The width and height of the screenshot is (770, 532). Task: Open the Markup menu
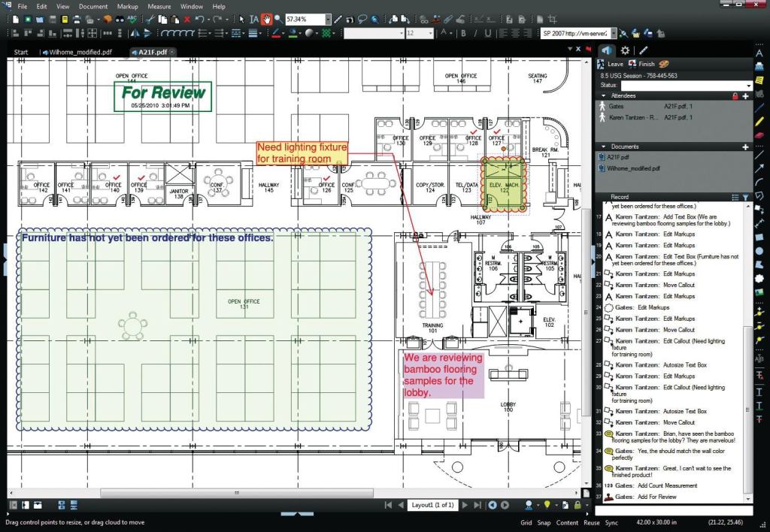[126, 6]
